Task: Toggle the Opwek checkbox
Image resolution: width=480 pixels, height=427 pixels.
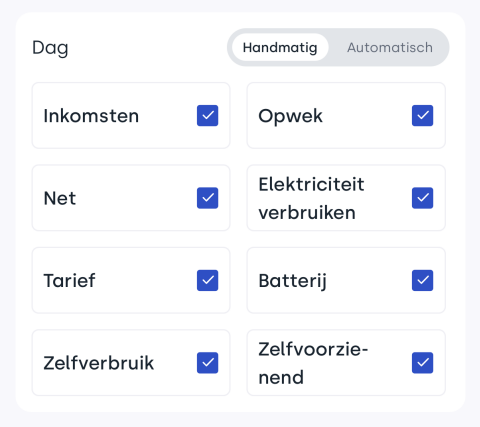Action: pos(422,116)
